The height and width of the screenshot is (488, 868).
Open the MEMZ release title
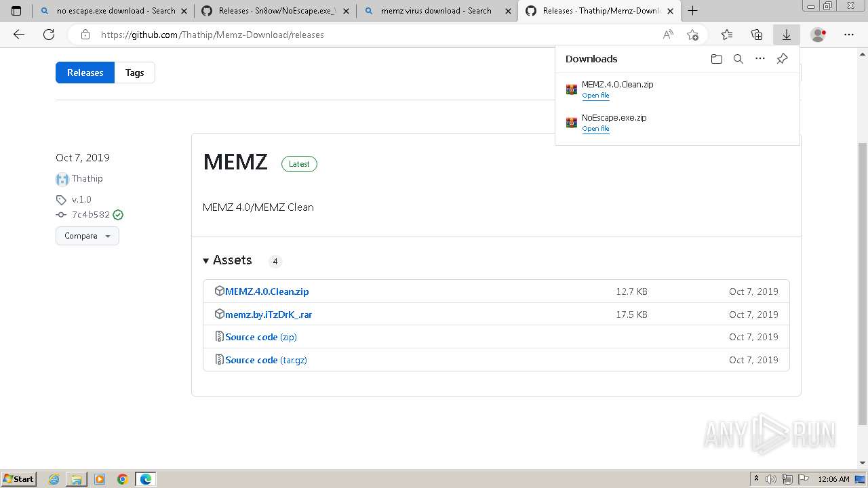pyautogui.click(x=235, y=162)
